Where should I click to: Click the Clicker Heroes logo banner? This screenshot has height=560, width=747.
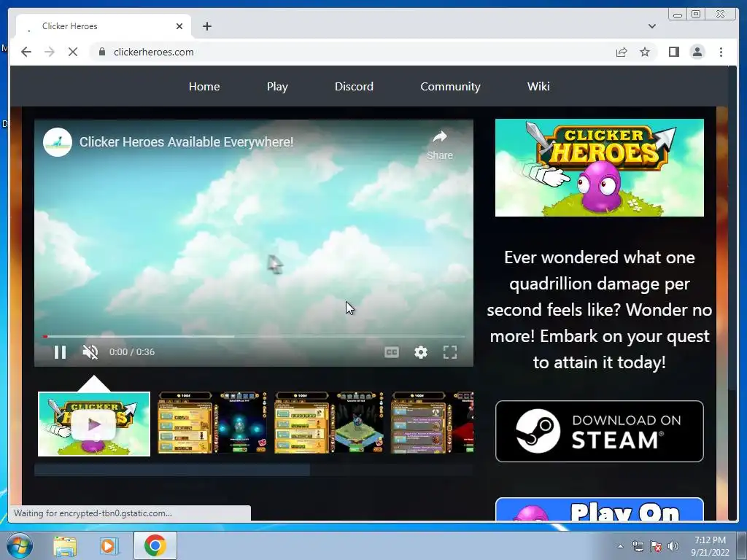600,168
